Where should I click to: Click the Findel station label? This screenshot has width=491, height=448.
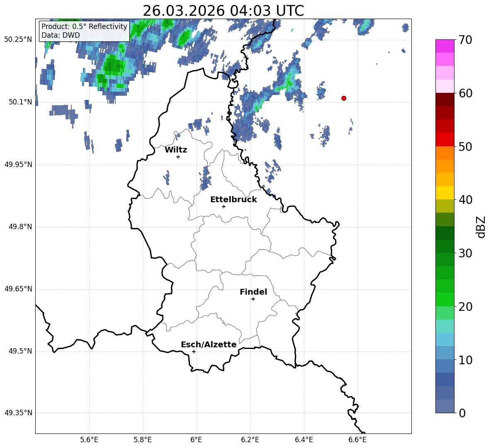tap(253, 292)
